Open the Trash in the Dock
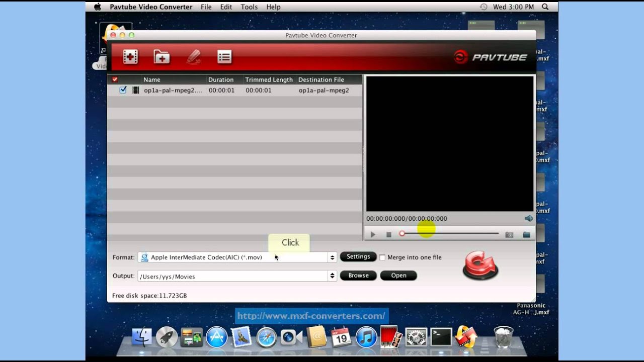This screenshot has width=644, height=362. 504,337
